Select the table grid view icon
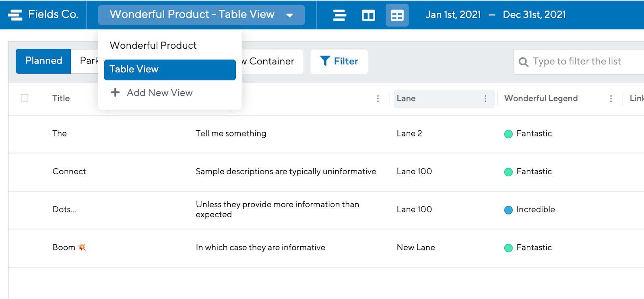The image size is (644, 299). tap(397, 15)
